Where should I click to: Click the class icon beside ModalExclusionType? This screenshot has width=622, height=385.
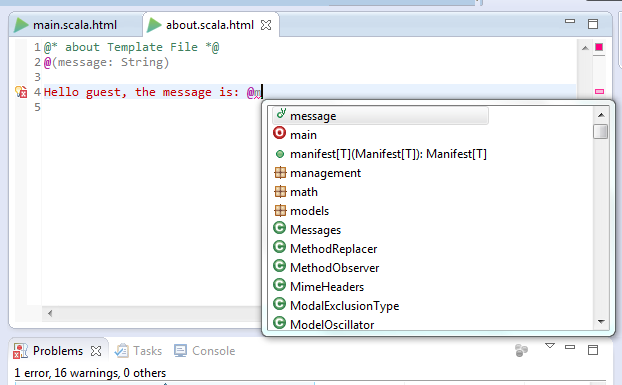tap(279, 304)
